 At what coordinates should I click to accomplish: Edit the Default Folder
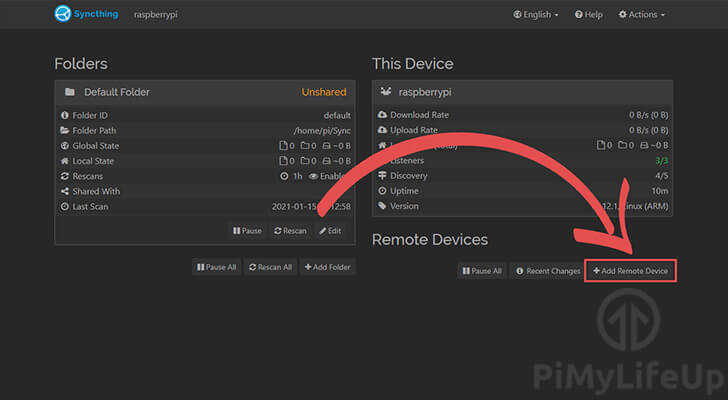tap(330, 231)
